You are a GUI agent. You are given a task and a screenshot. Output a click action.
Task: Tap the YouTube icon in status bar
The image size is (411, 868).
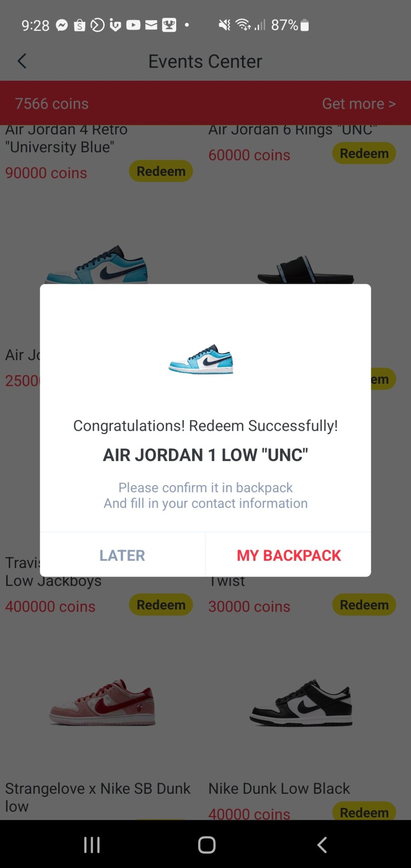[133, 25]
